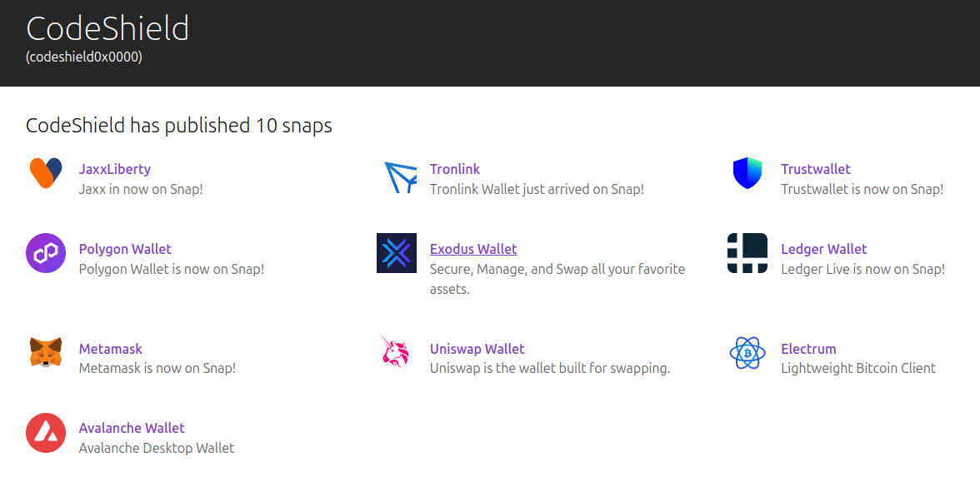Open the Tronlink snap link

tap(455, 169)
